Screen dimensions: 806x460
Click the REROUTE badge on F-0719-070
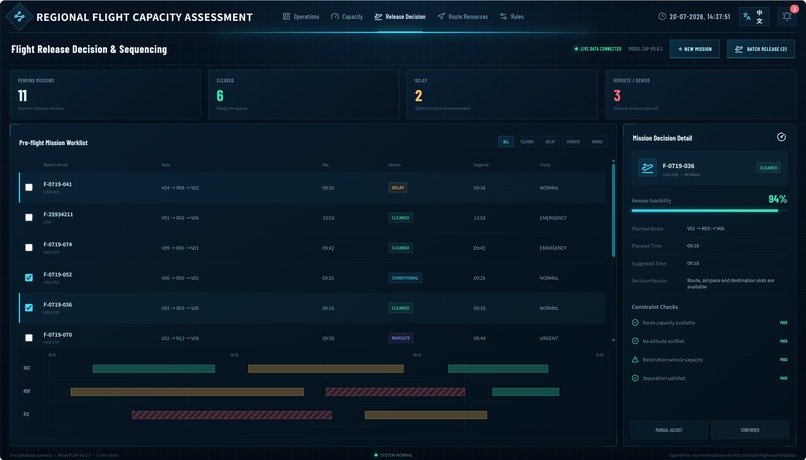coord(401,338)
